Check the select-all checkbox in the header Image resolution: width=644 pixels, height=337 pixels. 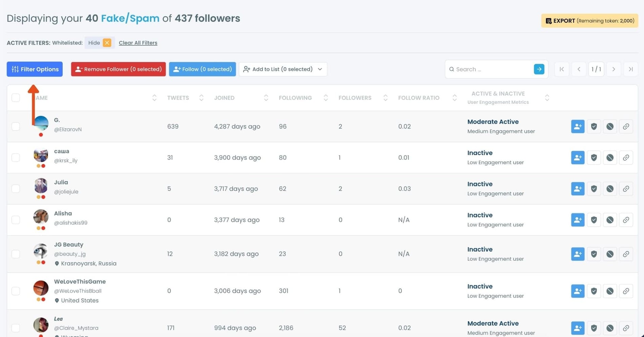pyautogui.click(x=16, y=98)
